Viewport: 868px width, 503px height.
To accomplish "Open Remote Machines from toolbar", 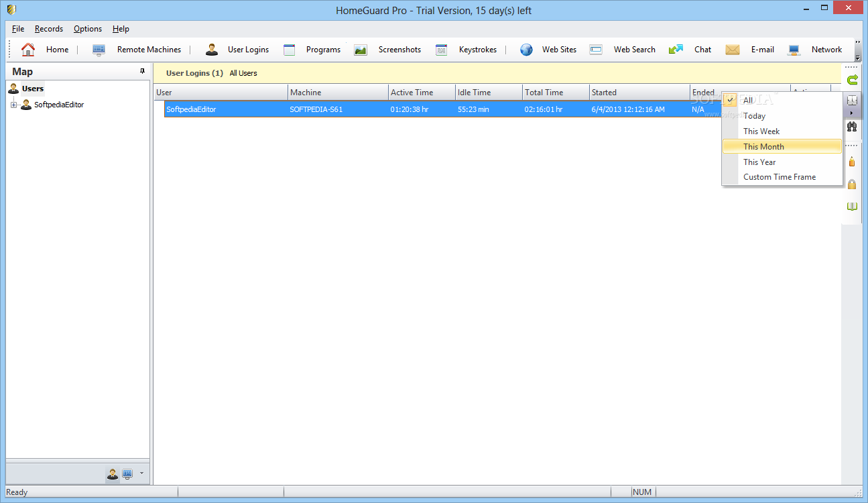I will [137, 50].
